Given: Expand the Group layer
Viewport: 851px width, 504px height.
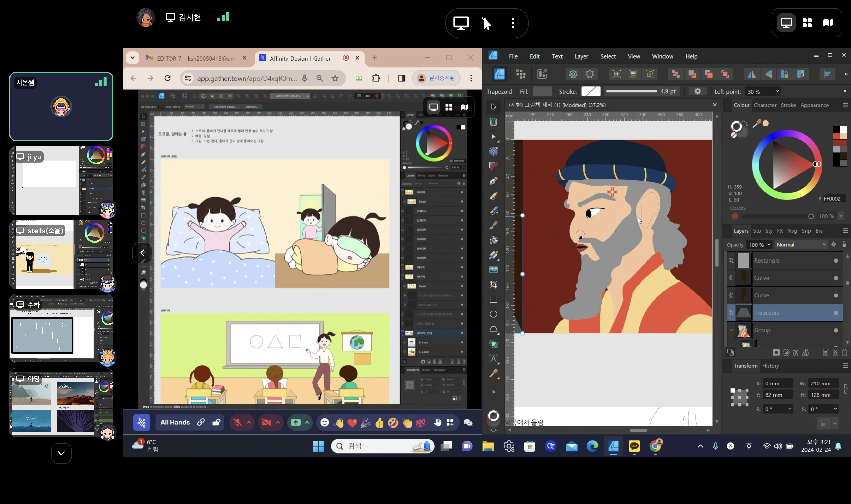Looking at the screenshot, I should click(x=731, y=331).
